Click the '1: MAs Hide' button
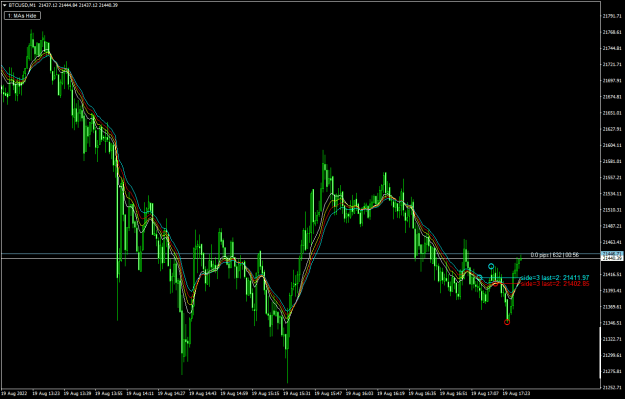This screenshot has height=399, width=625. tap(22, 16)
